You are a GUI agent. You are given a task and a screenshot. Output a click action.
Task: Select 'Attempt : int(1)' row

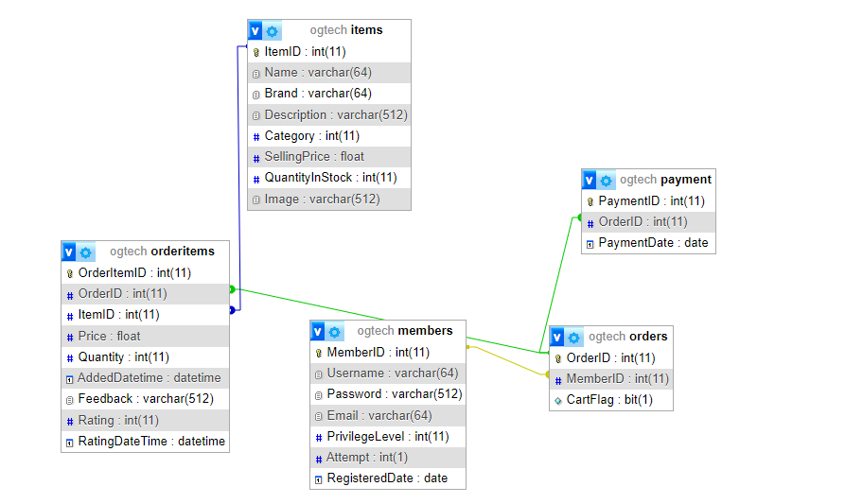388,458
